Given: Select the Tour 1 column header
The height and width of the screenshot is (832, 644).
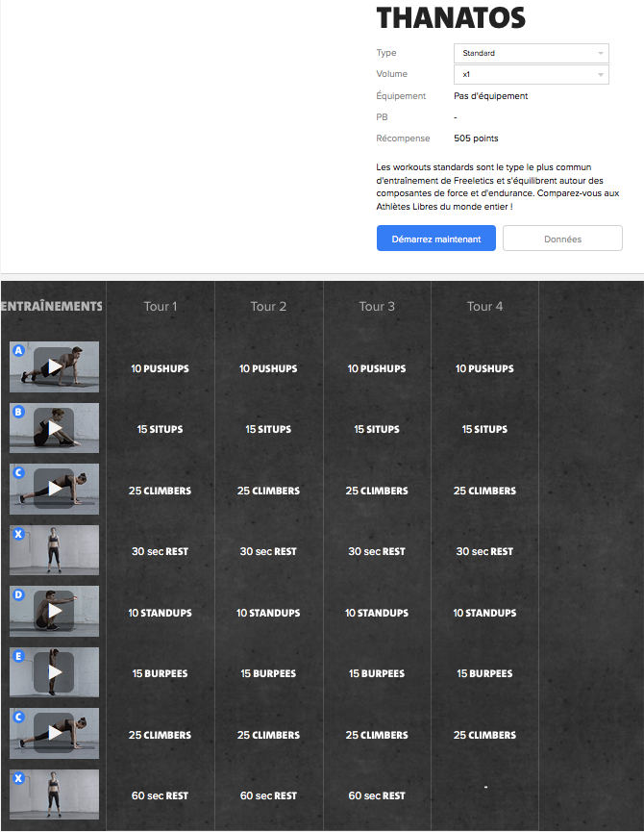Looking at the screenshot, I should tap(161, 306).
